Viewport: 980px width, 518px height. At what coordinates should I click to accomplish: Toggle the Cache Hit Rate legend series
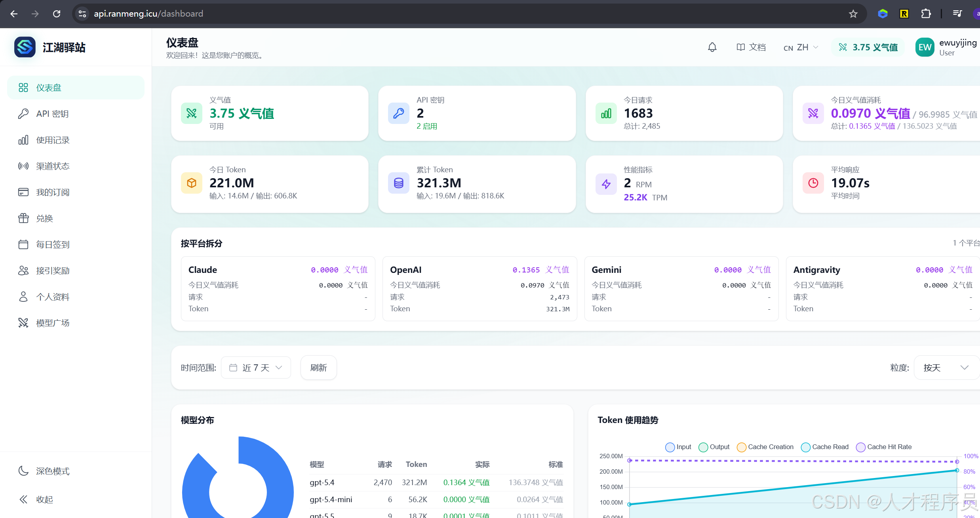click(x=884, y=447)
